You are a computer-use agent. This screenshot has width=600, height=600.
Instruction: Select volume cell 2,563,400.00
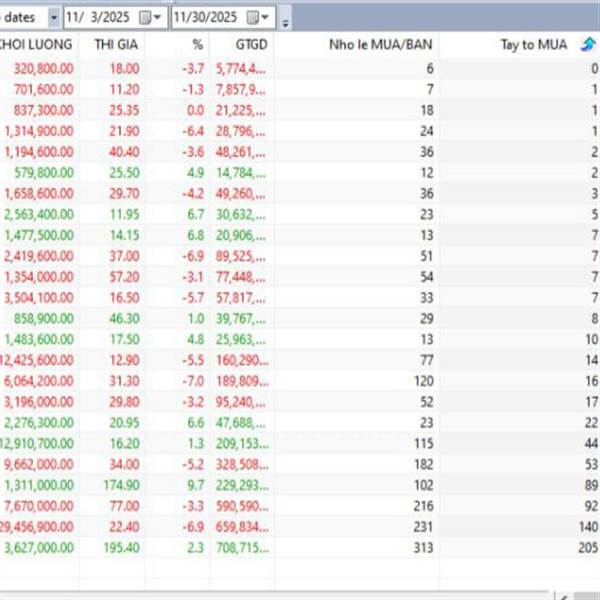(39, 214)
